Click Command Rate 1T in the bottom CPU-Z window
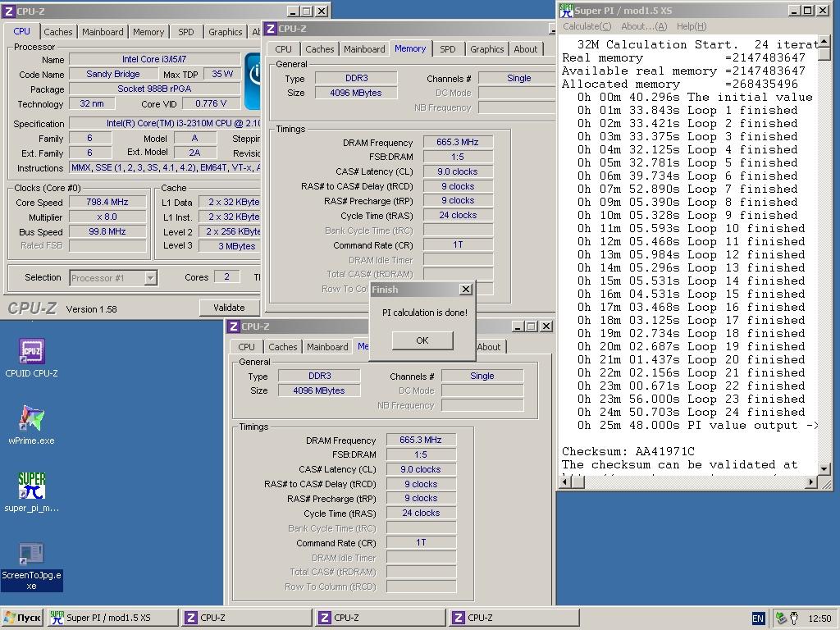This screenshot has width=840, height=630. 421,543
